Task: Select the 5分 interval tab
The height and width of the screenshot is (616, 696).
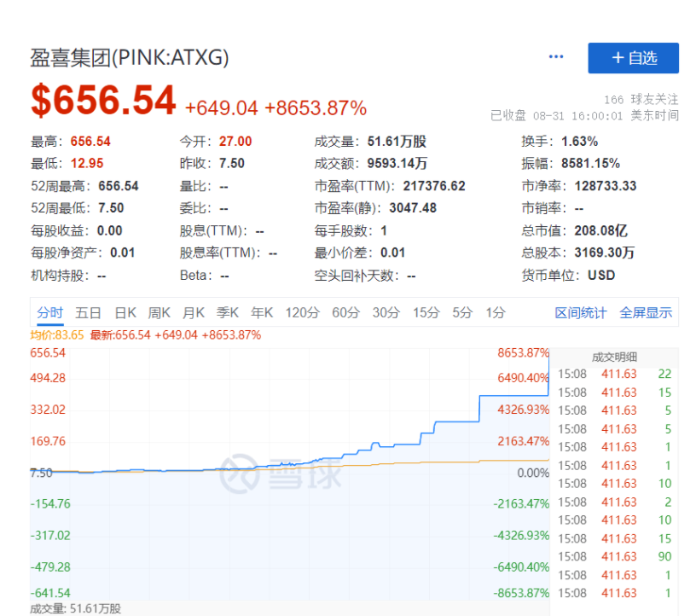Action: [462, 312]
